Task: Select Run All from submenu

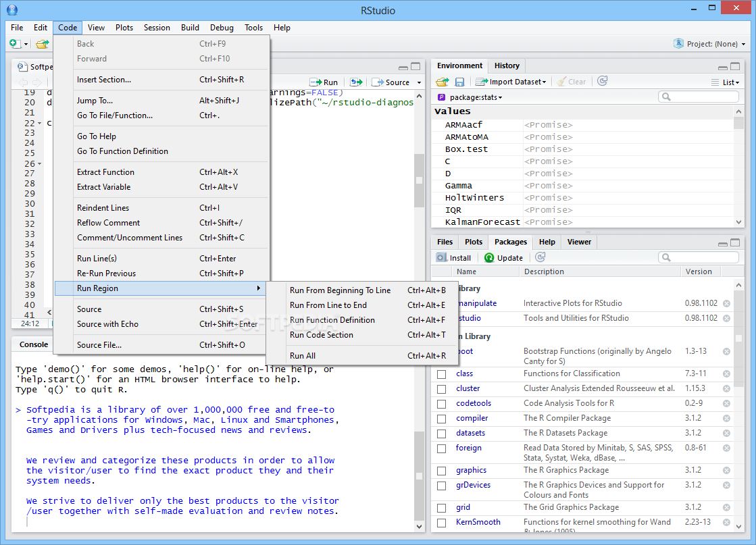Action: tap(362, 356)
